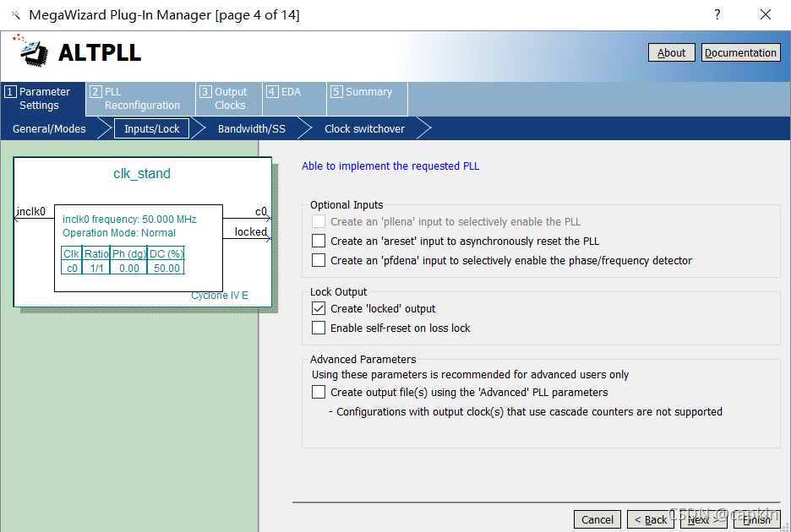This screenshot has width=791, height=532.
Task: Enable 'areset' asynchronous reset input checkbox
Action: (x=319, y=241)
